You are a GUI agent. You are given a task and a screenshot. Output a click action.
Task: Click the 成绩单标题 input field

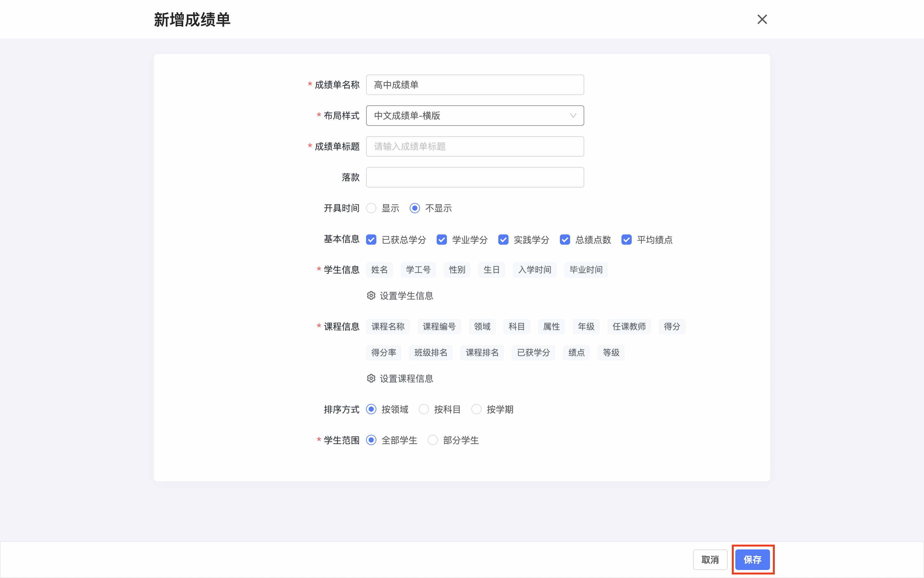(x=475, y=146)
